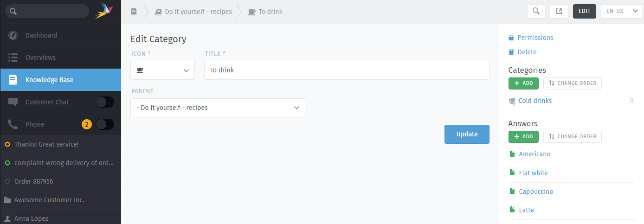Screen dimensions: 644x224
Task: Expand the Parent category dropdown
Action: [218, 108]
